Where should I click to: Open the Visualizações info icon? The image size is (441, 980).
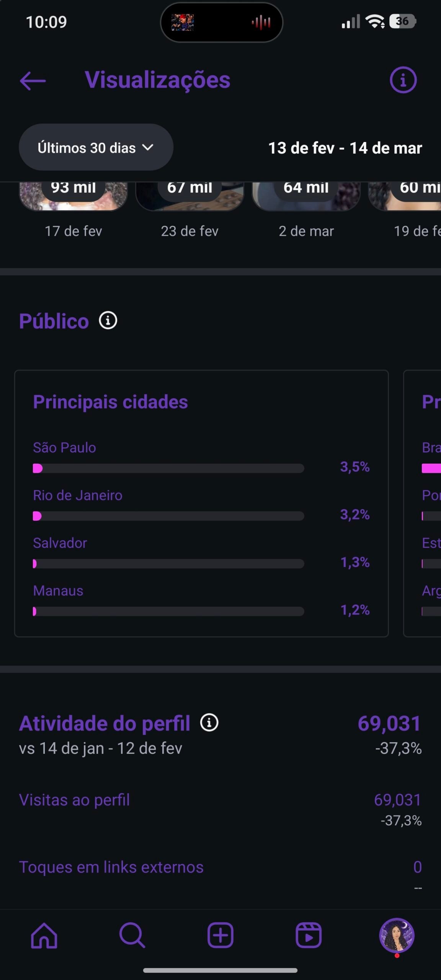tap(403, 80)
